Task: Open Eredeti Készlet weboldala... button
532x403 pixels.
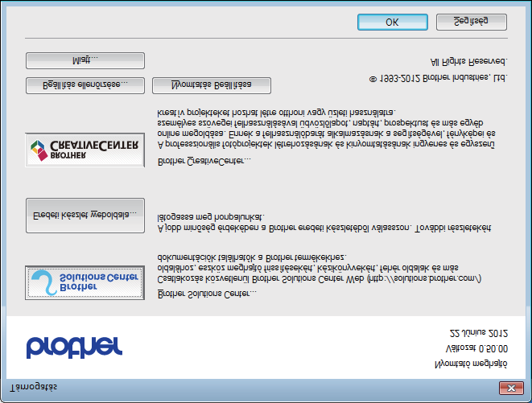Action: point(85,216)
